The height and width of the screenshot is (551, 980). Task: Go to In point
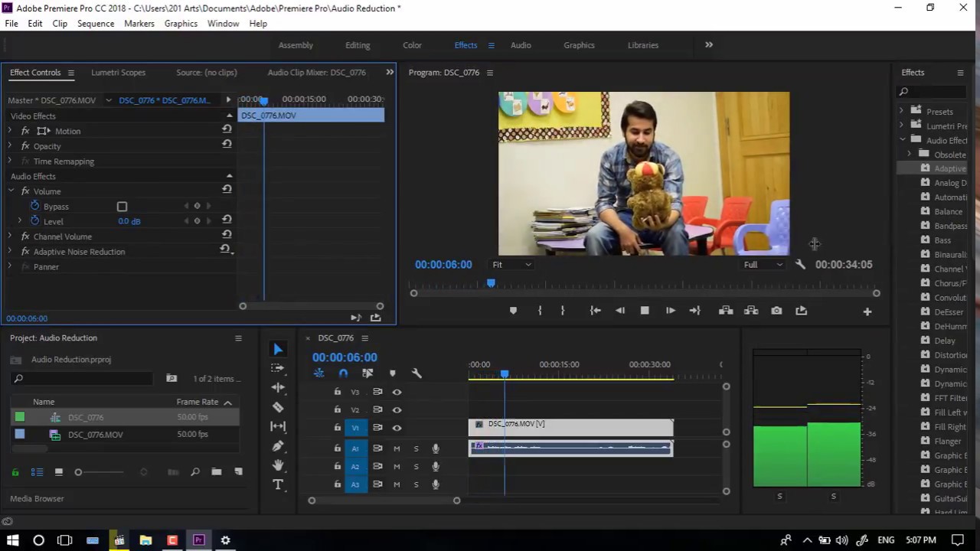tap(595, 311)
